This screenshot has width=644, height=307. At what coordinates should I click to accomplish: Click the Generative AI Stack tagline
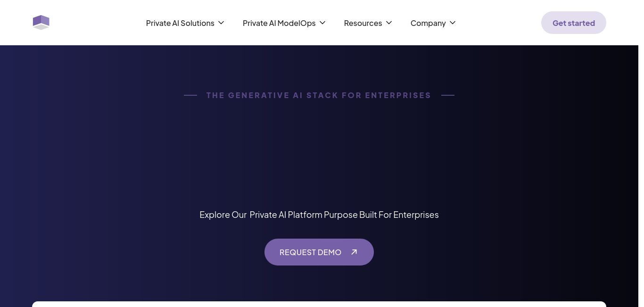click(x=319, y=95)
